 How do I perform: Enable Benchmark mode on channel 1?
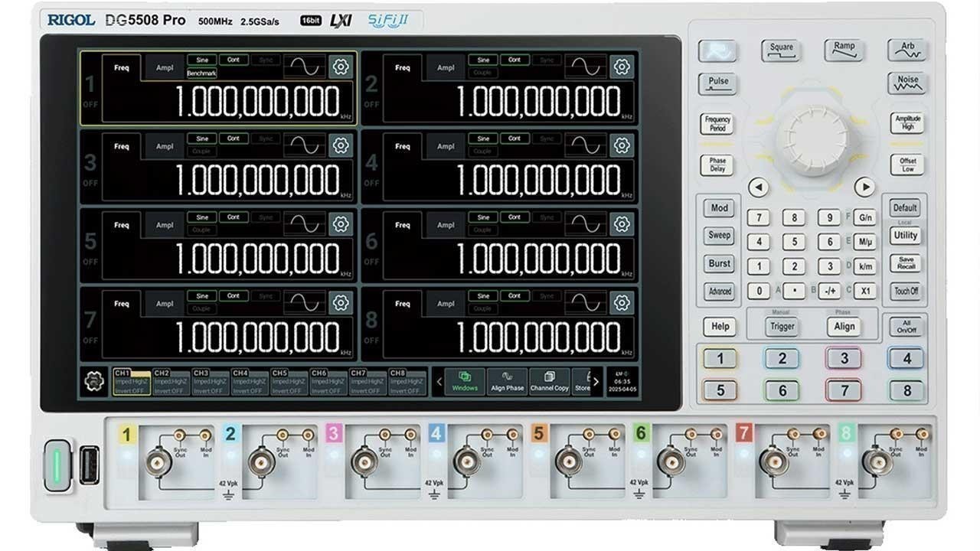(x=202, y=73)
